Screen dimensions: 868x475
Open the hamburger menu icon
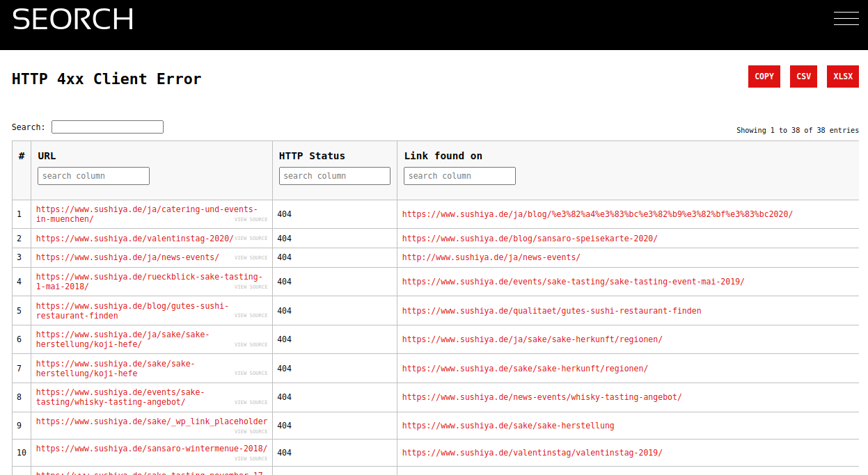coord(846,18)
